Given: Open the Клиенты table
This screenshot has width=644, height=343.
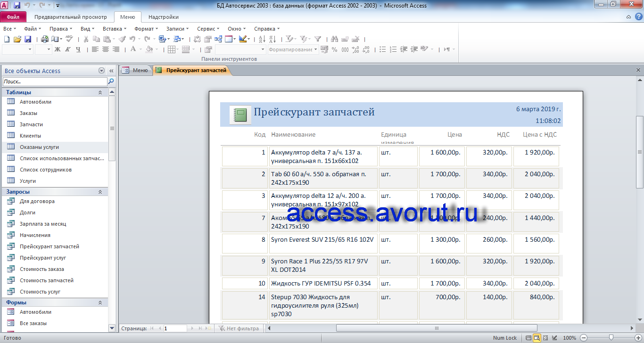Looking at the screenshot, I should [x=30, y=136].
